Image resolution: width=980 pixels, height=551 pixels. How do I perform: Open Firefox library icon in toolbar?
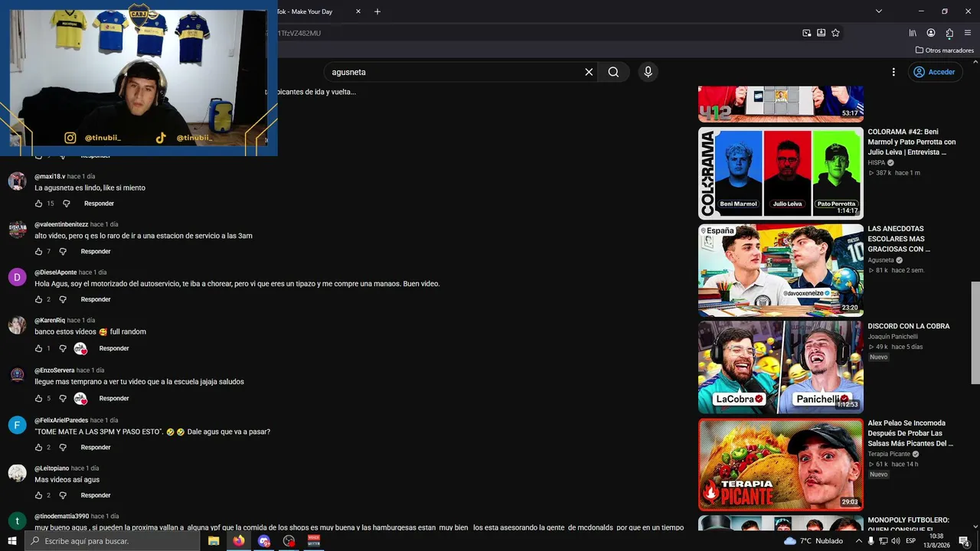[913, 33]
